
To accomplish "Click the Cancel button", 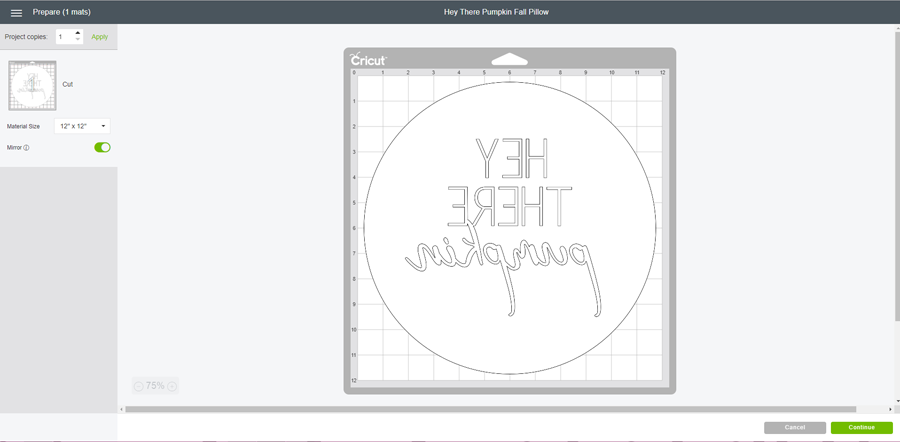I will tap(794, 428).
